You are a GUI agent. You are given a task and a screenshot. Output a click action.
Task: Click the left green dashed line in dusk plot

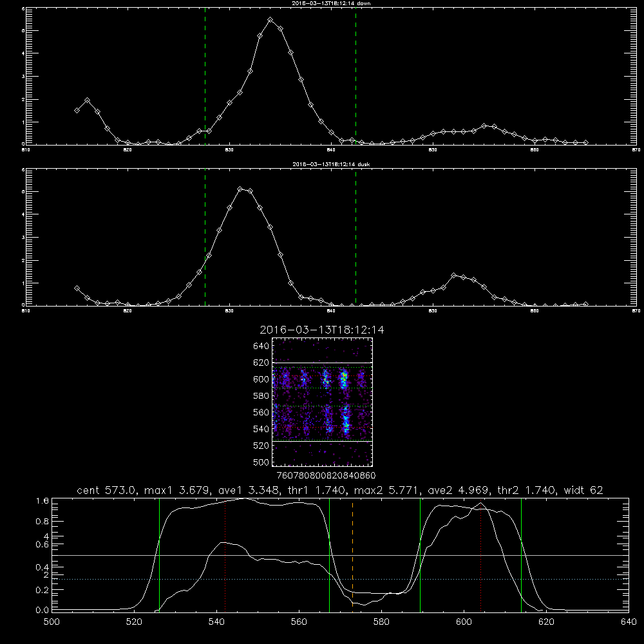[x=205, y=238]
